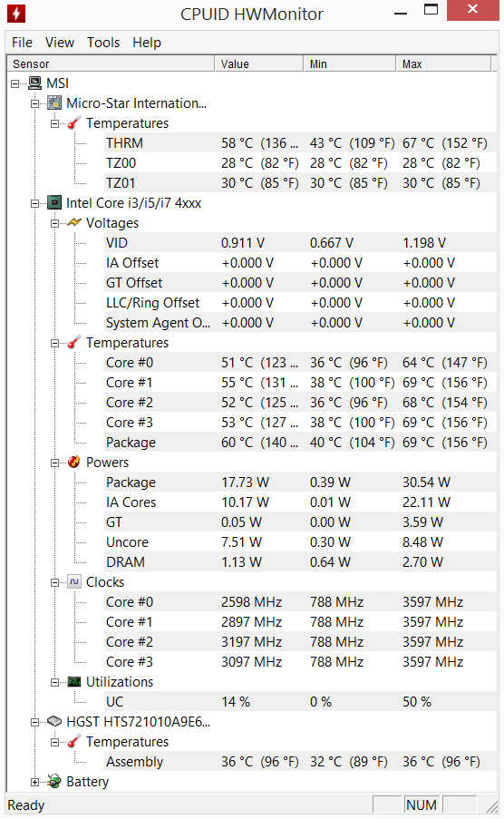Select the CPU Package temperature row
504x819 pixels.
300,443
